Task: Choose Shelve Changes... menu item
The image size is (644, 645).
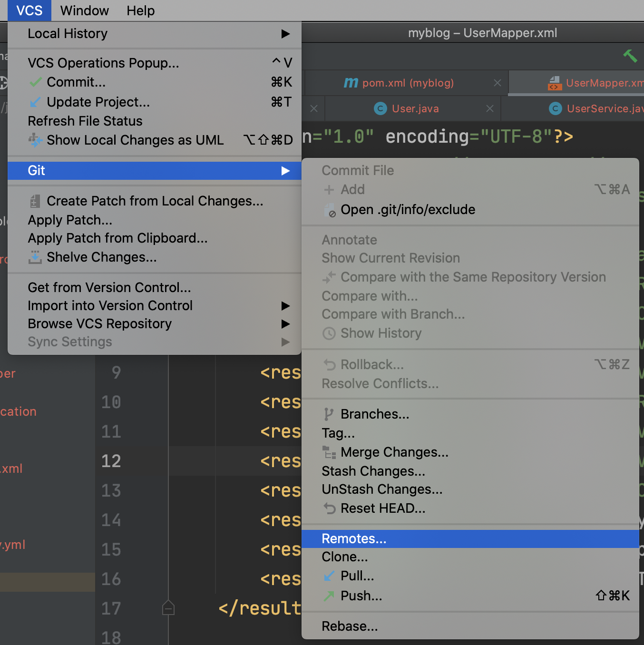Action: 155,257
